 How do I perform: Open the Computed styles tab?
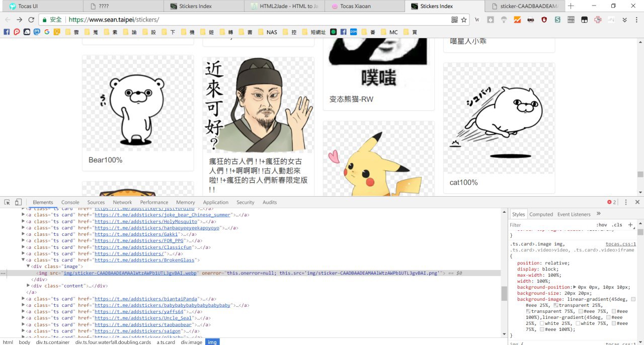coord(541,214)
